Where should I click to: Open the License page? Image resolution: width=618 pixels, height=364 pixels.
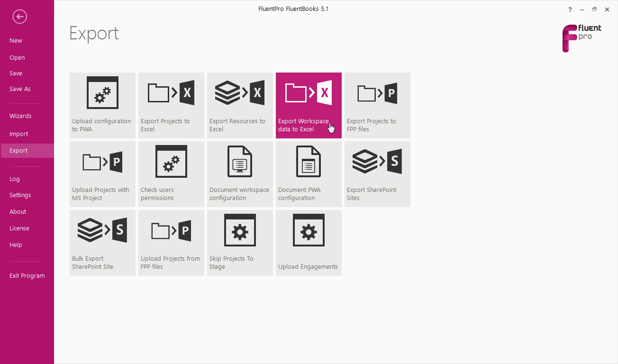[19, 228]
